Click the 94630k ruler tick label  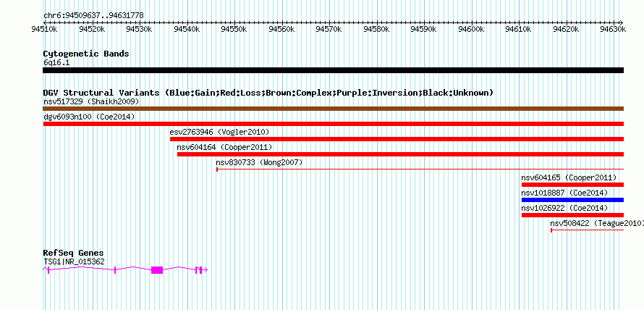pos(613,29)
